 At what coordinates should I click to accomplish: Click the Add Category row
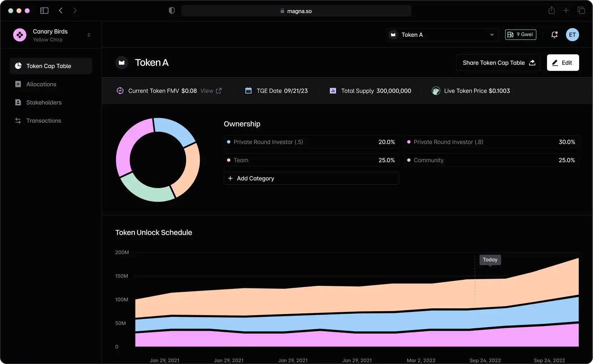[311, 178]
